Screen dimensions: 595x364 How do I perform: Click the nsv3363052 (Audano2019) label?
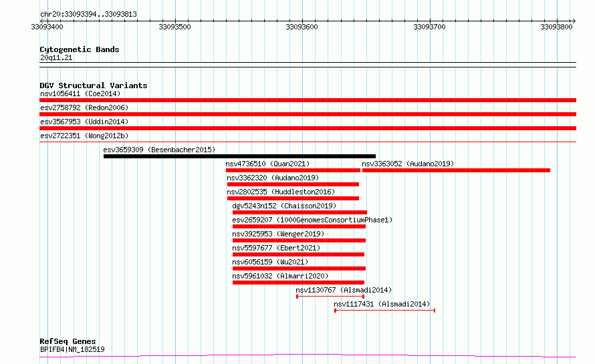pos(408,164)
